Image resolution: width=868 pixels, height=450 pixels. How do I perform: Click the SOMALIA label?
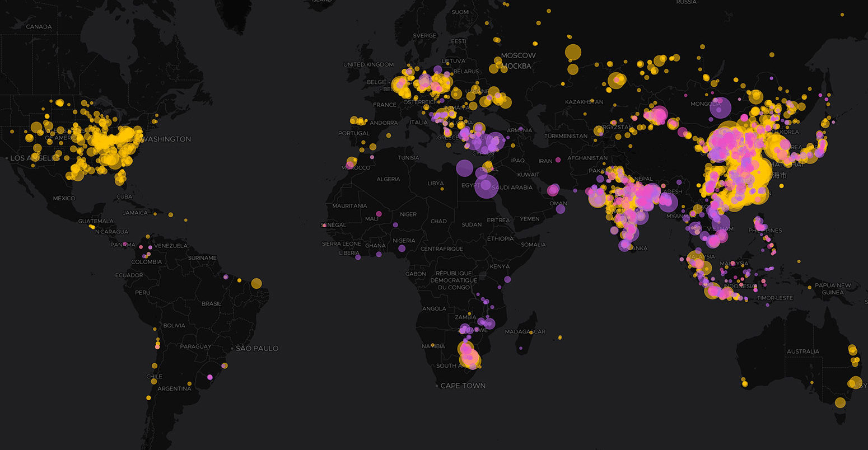(x=533, y=244)
